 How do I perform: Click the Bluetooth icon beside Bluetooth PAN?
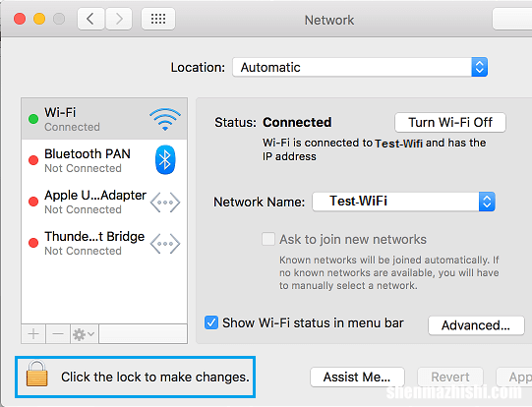[x=165, y=159]
